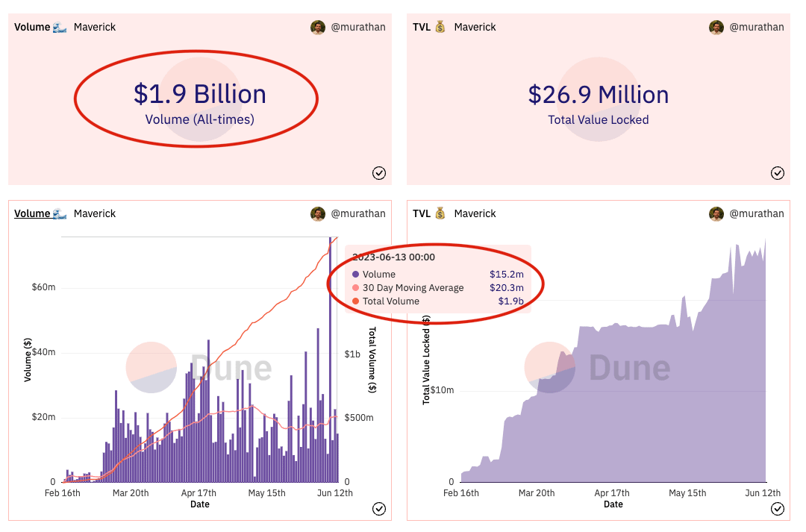Click murathan's avatar on the Volume counter card
This screenshot has height=532, width=806.
click(x=318, y=28)
